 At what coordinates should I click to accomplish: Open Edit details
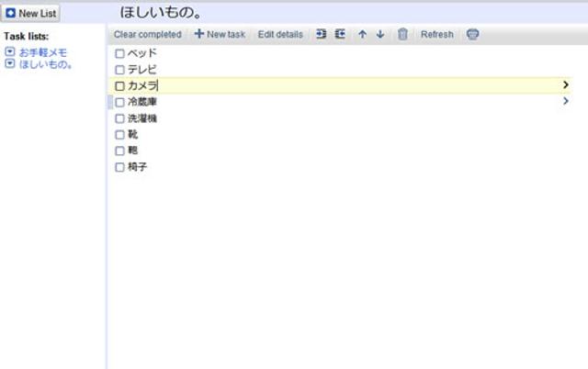280,35
